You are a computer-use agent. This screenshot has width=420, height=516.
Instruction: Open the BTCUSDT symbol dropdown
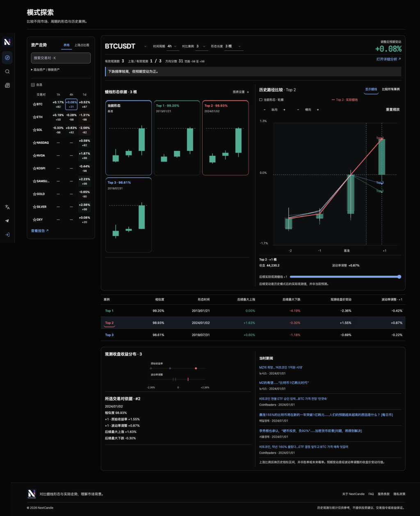tap(126, 46)
